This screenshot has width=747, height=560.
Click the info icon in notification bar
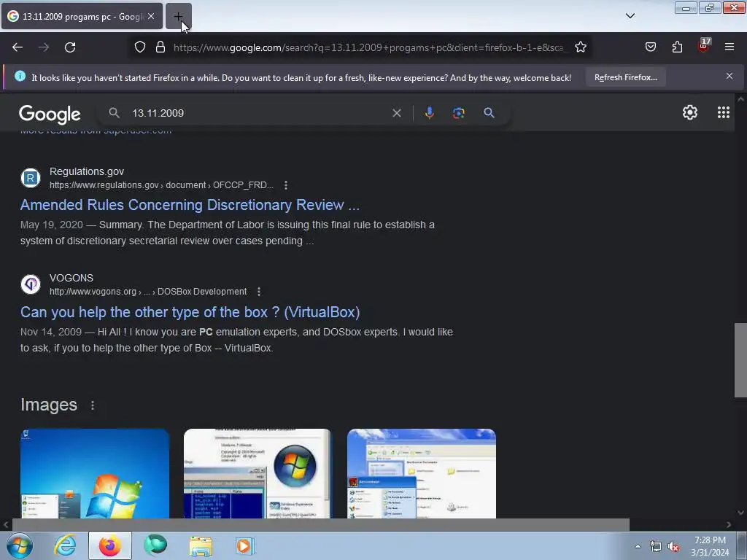tap(20, 76)
